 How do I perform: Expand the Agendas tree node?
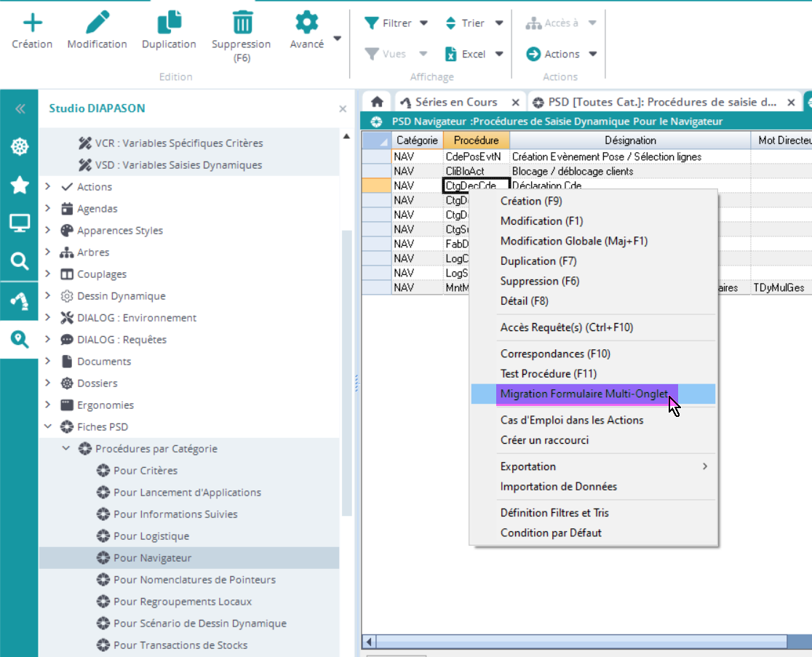pyautogui.click(x=47, y=209)
